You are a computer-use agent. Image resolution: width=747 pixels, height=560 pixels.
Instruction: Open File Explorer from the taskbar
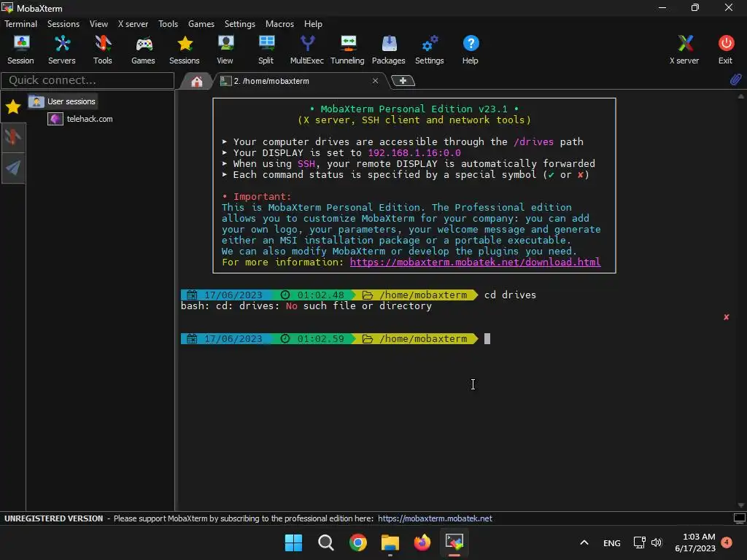point(390,542)
